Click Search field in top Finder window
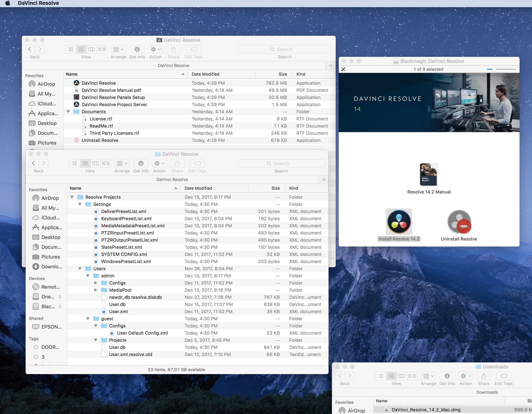The width and height of the screenshot is (532, 414). tap(284, 49)
